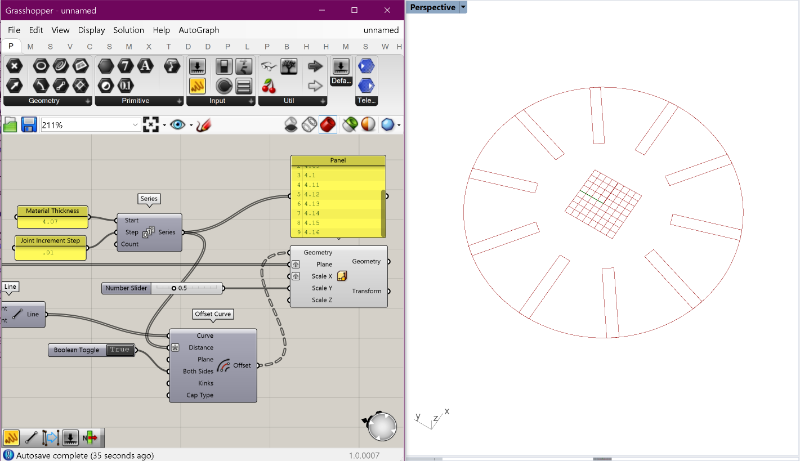This screenshot has width=800, height=461.
Task: Open the Help menu
Action: pos(161,30)
